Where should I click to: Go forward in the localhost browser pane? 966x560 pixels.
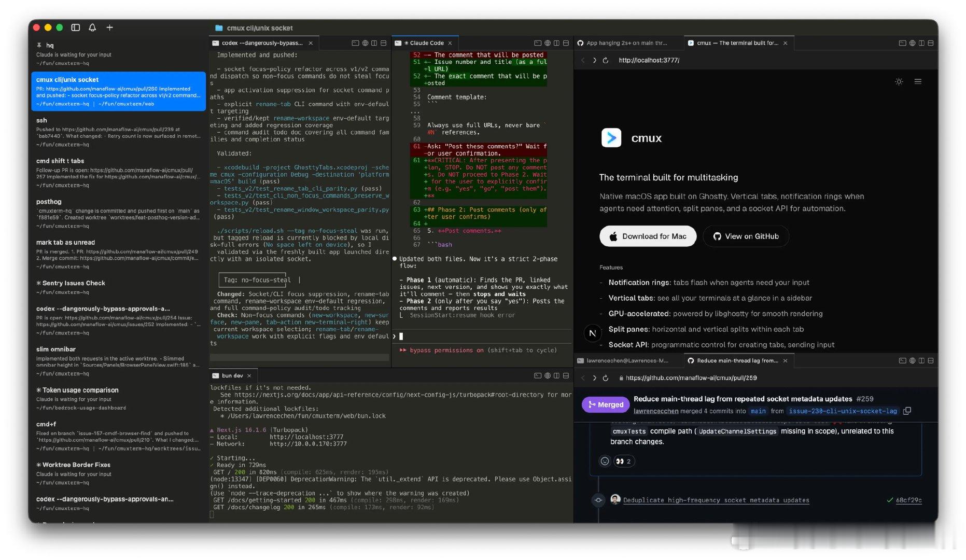(594, 60)
